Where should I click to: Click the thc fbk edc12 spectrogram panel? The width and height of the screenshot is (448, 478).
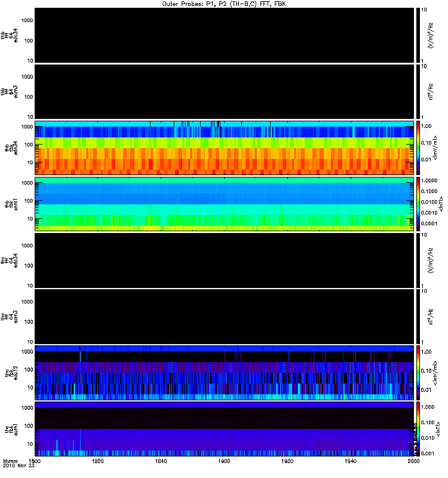tap(224, 373)
